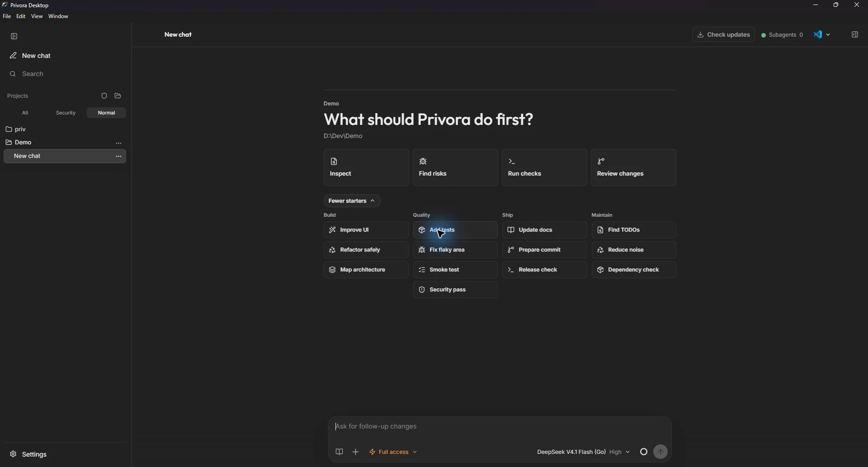The height and width of the screenshot is (467, 868).
Task: Choose the Inspect starter card
Action: [x=366, y=168]
